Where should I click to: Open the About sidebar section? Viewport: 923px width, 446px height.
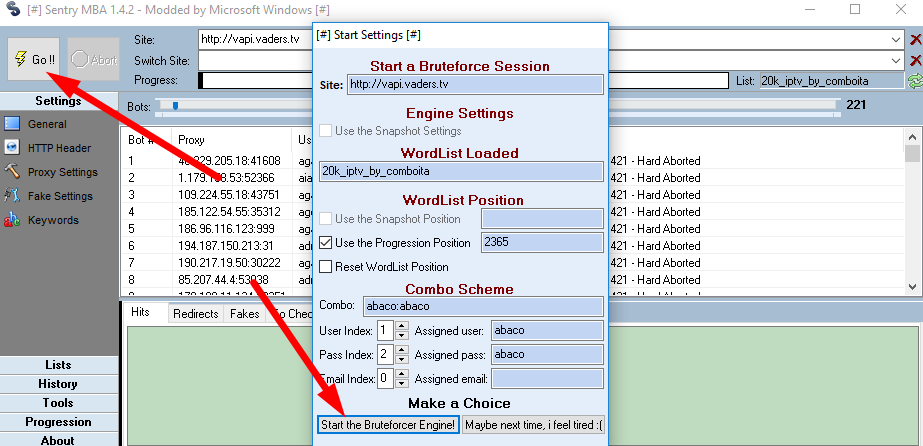tap(58, 440)
